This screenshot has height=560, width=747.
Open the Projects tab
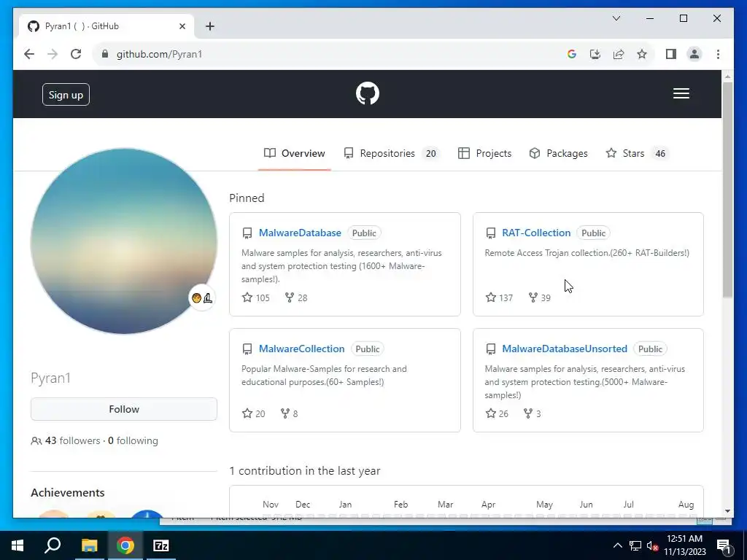(484, 153)
